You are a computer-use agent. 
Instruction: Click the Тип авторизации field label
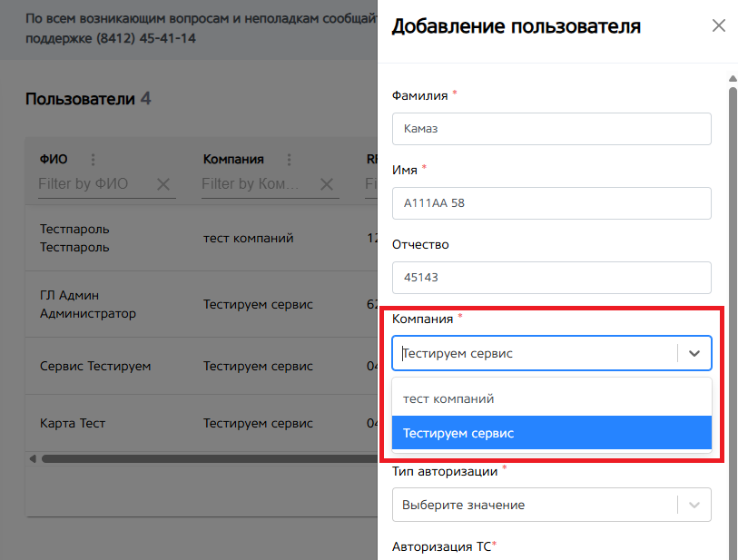point(445,471)
